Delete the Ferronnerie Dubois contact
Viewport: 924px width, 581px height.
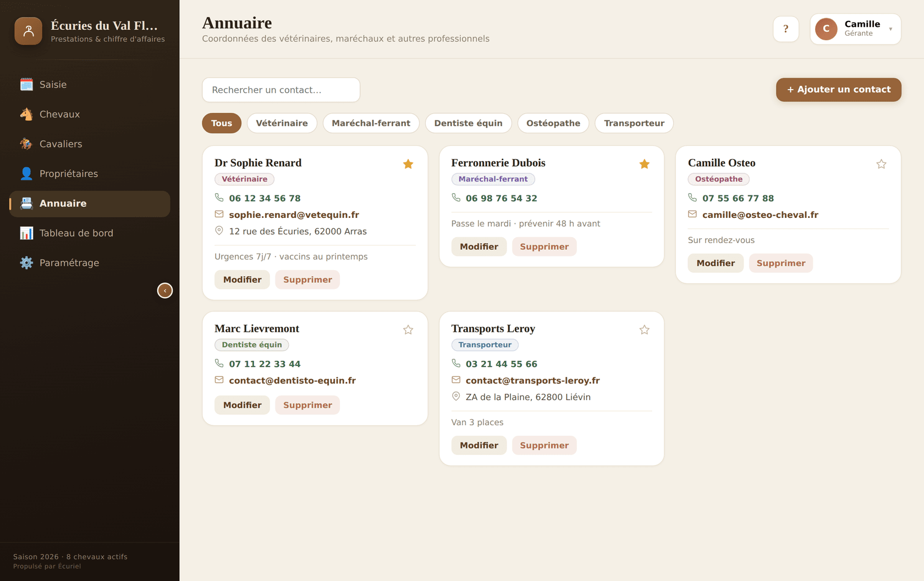coord(544,246)
